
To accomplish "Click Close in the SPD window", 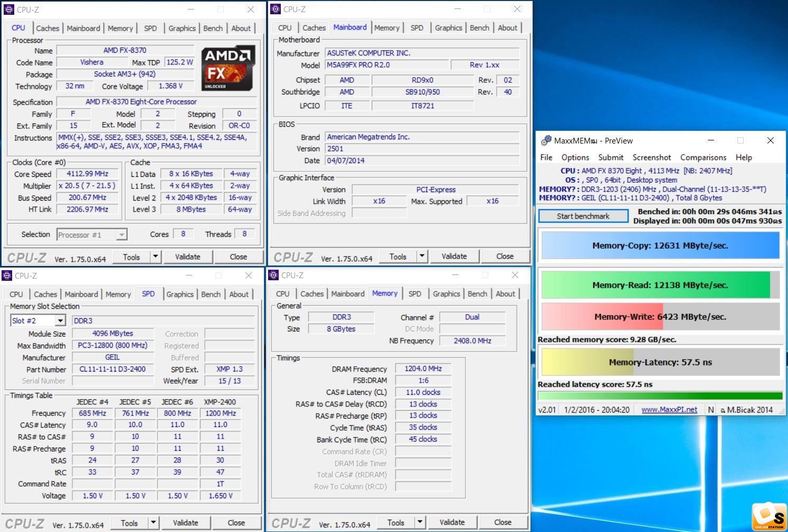I will pyautogui.click(x=236, y=523).
